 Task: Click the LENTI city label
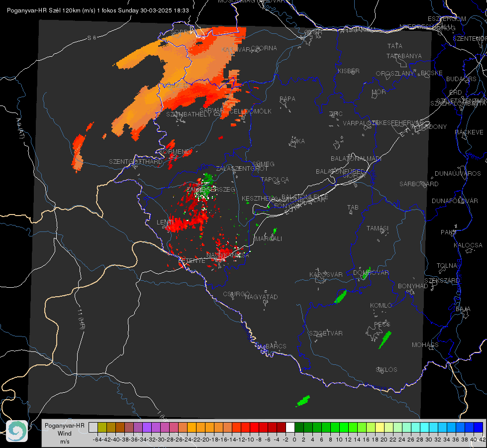tap(165, 223)
